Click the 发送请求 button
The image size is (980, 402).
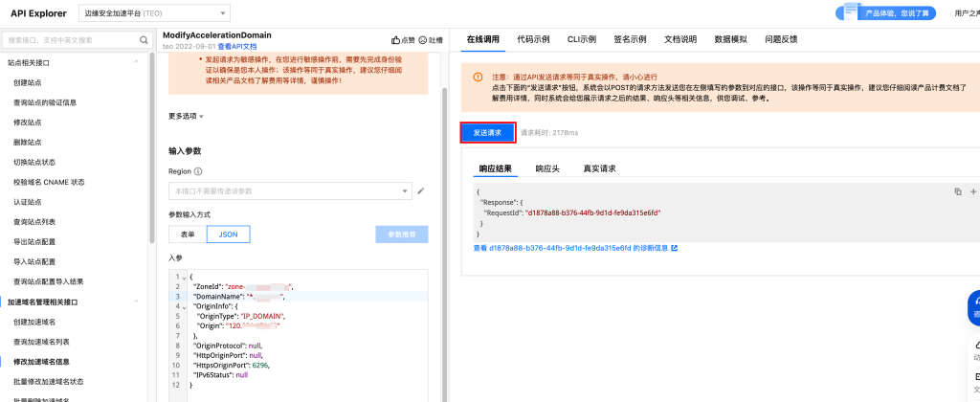pos(488,133)
